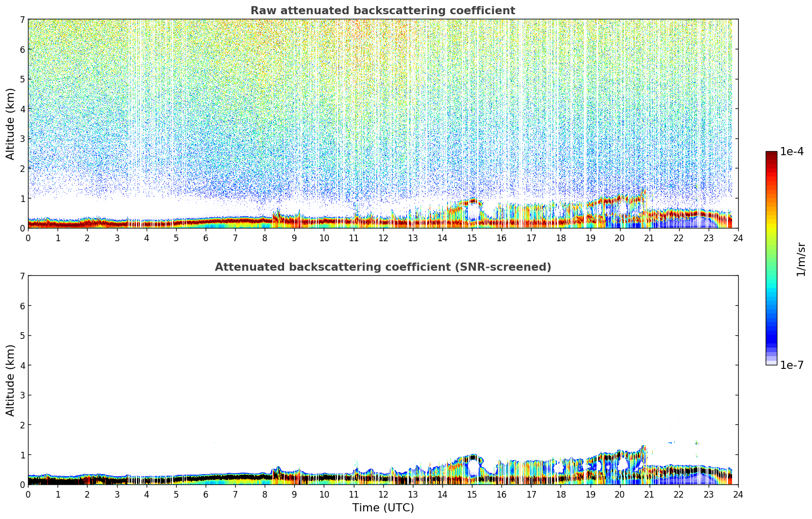Click the colorbar minimum label '1e-7'
Screen dimensions: 812x519
792,365
